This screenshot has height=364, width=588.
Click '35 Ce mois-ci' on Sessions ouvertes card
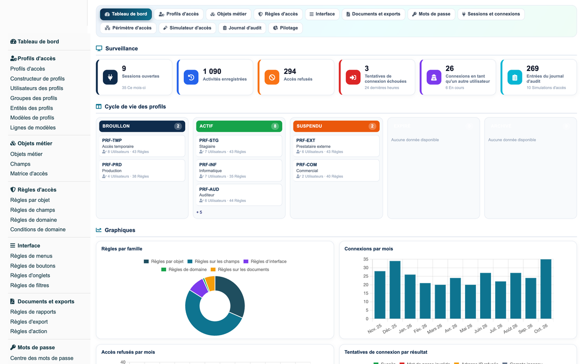(x=134, y=88)
